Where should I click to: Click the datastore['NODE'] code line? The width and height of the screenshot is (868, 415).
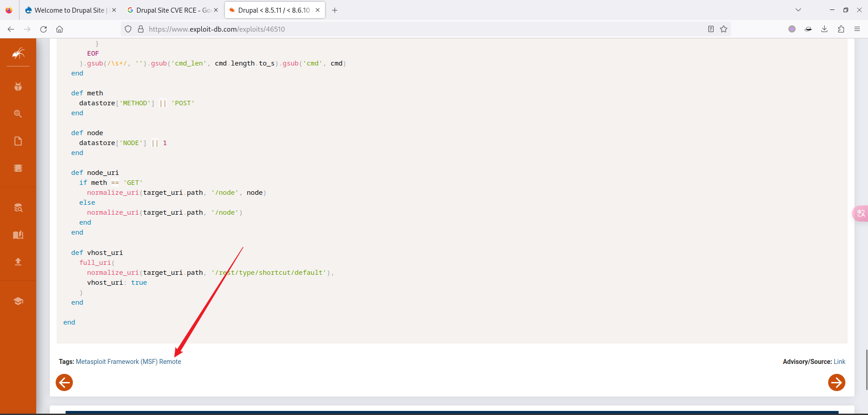123,143
